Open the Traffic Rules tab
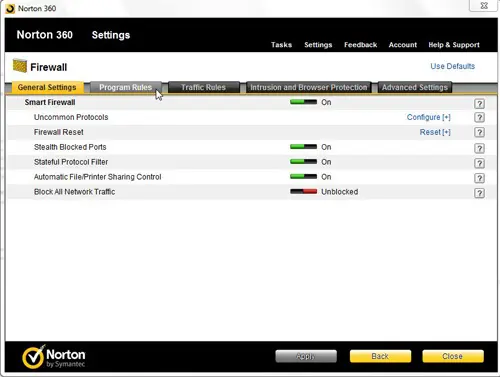Image resolution: width=500 pixels, height=377 pixels. [203, 87]
